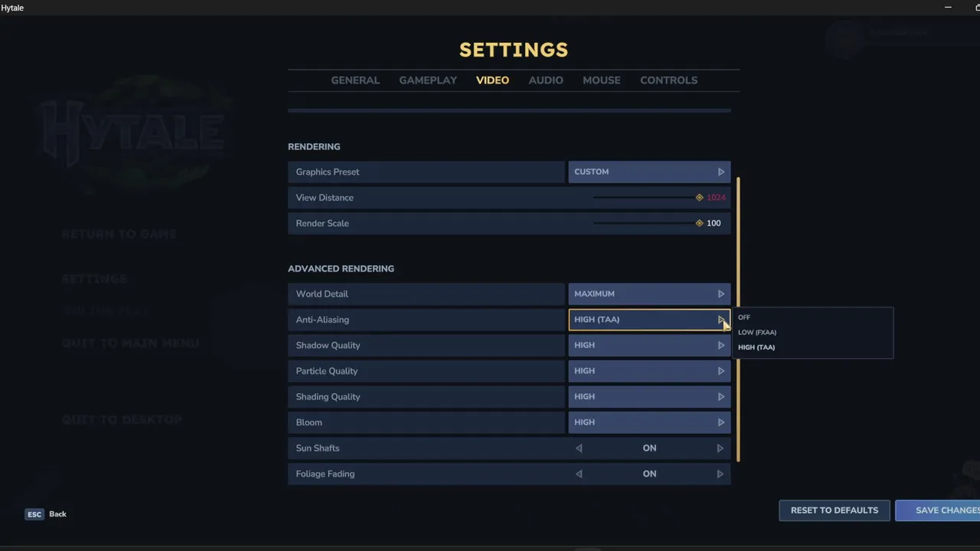Switch to the General settings tab
The width and height of the screenshot is (980, 551).
pyautogui.click(x=355, y=80)
